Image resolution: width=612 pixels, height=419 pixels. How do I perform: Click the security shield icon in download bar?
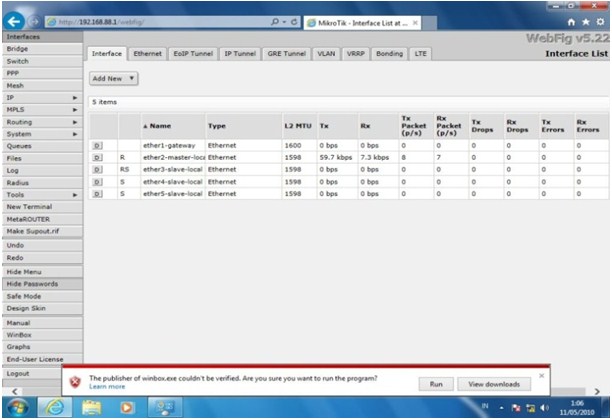click(x=75, y=382)
